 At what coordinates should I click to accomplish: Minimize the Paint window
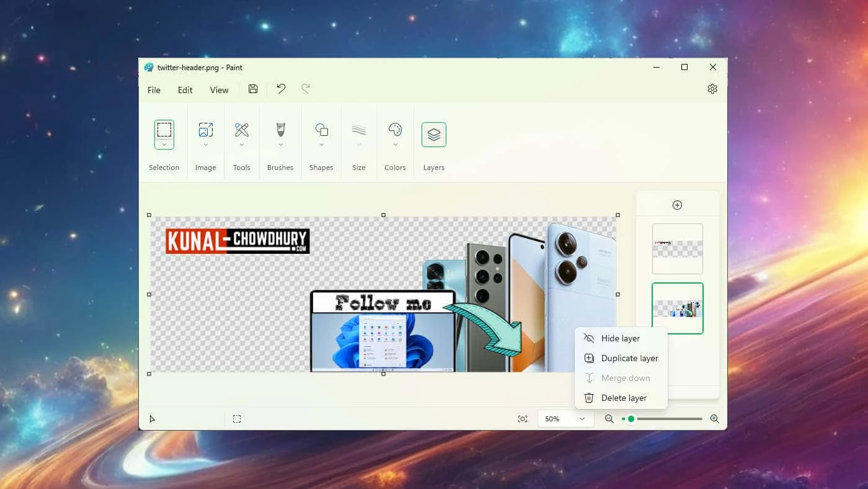pyautogui.click(x=656, y=67)
